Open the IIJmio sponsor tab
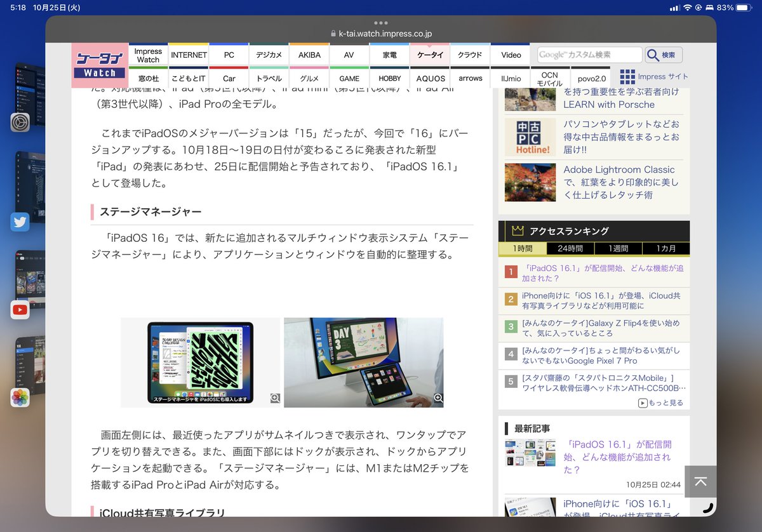762x532 pixels. click(x=511, y=78)
